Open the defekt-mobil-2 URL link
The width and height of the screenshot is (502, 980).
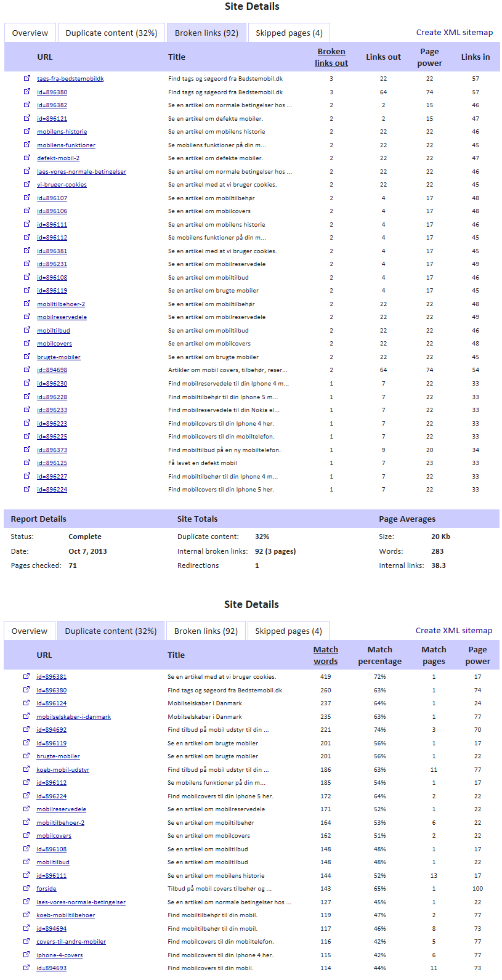click(58, 158)
